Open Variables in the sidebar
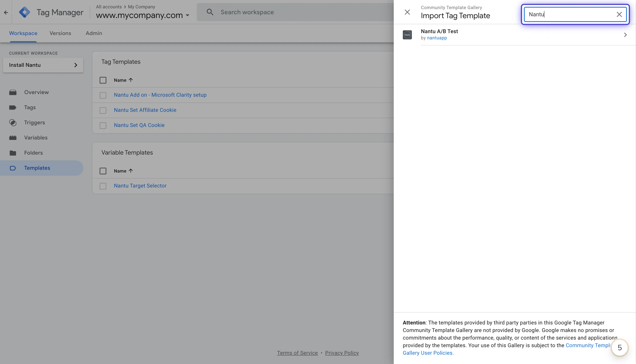The width and height of the screenshot is (636, 364). (36, 138)
